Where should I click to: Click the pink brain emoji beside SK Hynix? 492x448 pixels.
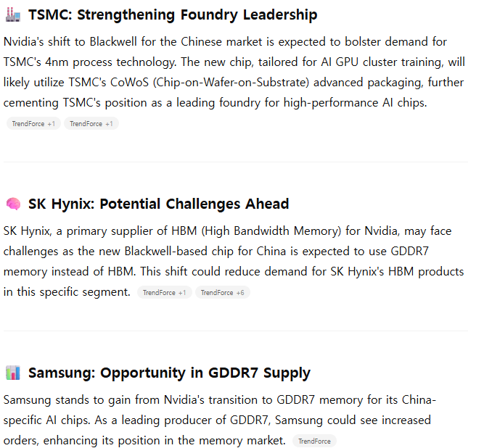(13, 204)
